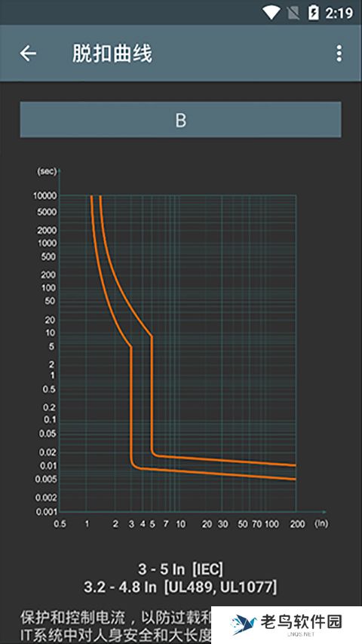Tap the 200 In axis label
This screenshot has height=644, width=362.
coord(299,524)
